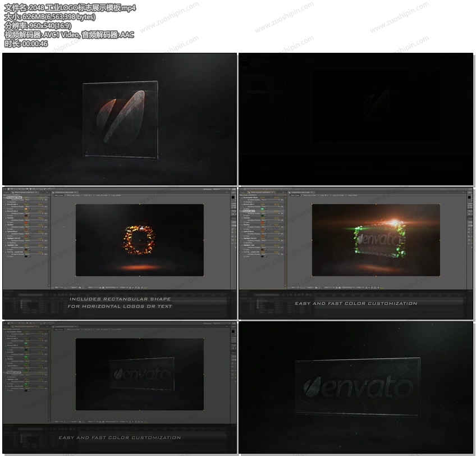Select the first tool in the toolbar of fiery ring frame
Viewport: 476px width, 456px height.
5,190
